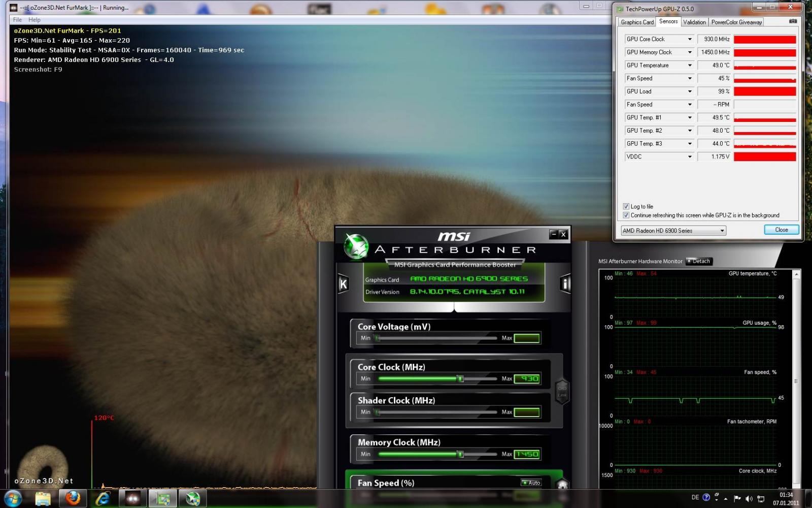This screenshot has width=812, height=508.
Task: Expand the GPU Load sensor dropdown
Action: click(690, 91)
